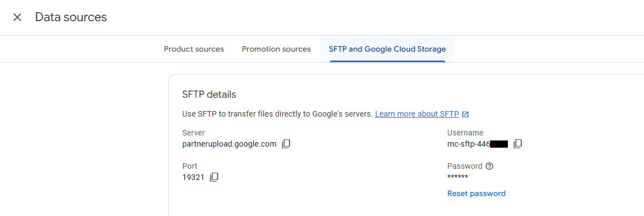
Task: Click the external link icon beside Learn more
Action: [465, 114]
